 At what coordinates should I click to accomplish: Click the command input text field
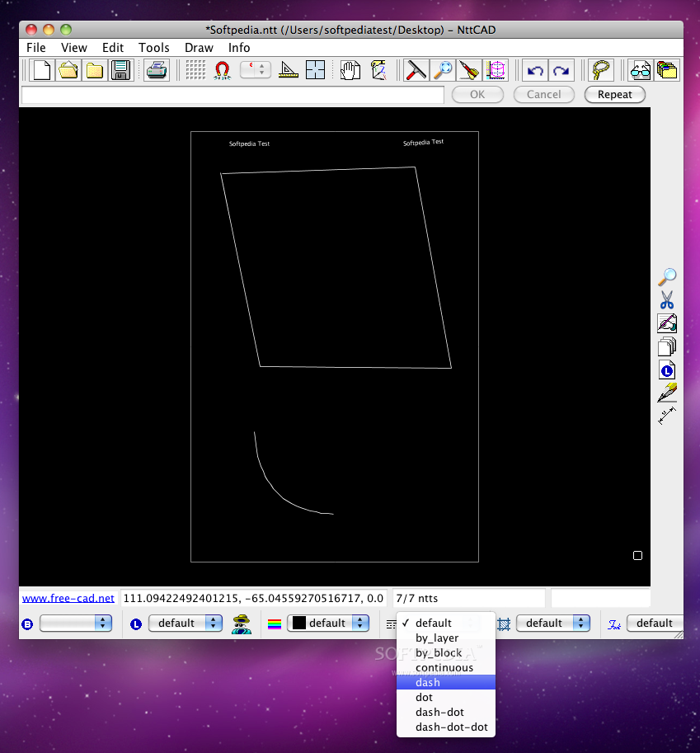click(x=233, y=95)
